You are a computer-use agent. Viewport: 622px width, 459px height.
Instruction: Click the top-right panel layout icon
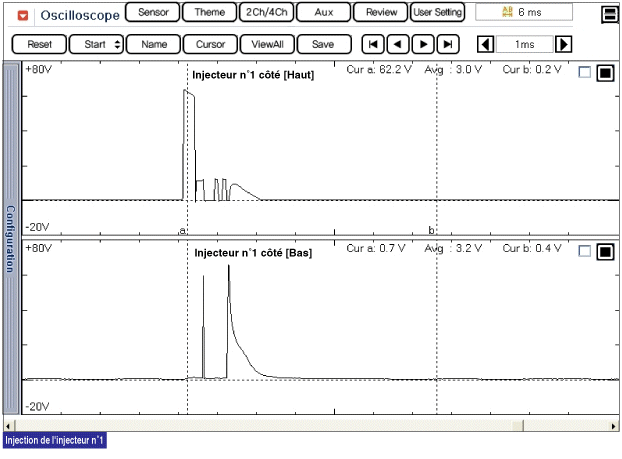tap(608, 15)
